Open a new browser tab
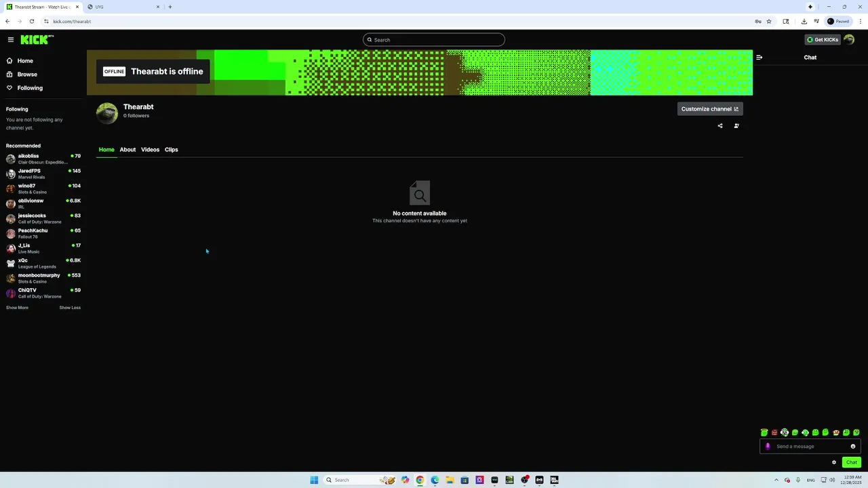Screen dimensions: 868x488 [170, 7]
